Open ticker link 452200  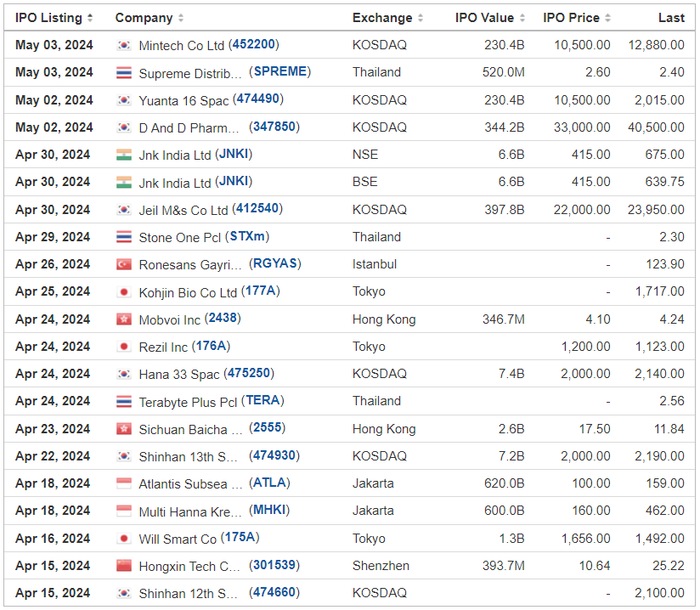(x=253, y=45)
